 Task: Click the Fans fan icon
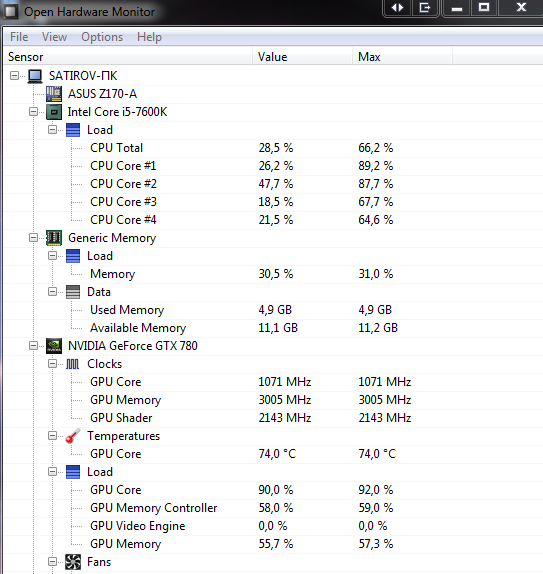pos(73,562)
